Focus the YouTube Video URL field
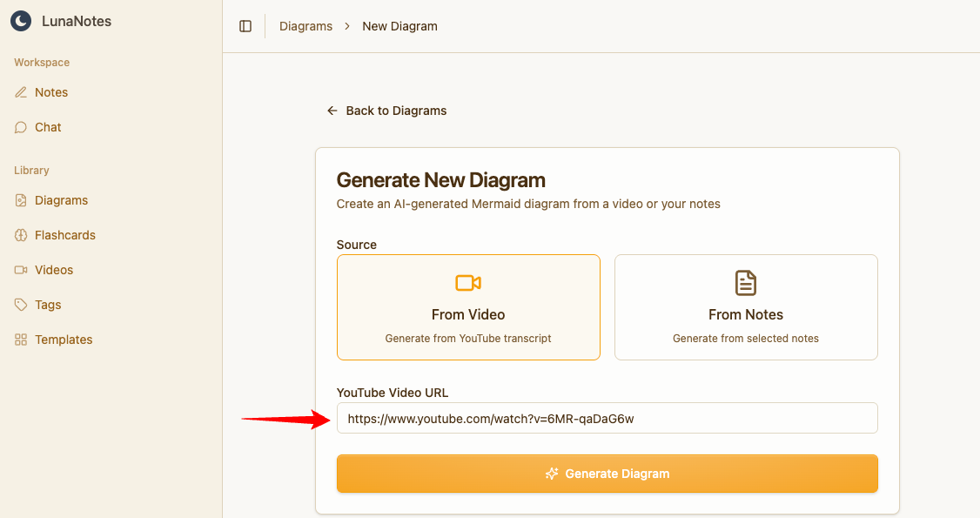This screenshot has width=980, height=518. [x=607, y=418]
